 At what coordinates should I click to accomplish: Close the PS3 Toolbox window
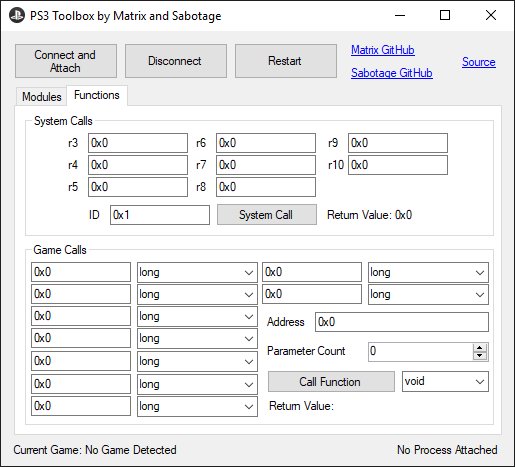(491, 15)
